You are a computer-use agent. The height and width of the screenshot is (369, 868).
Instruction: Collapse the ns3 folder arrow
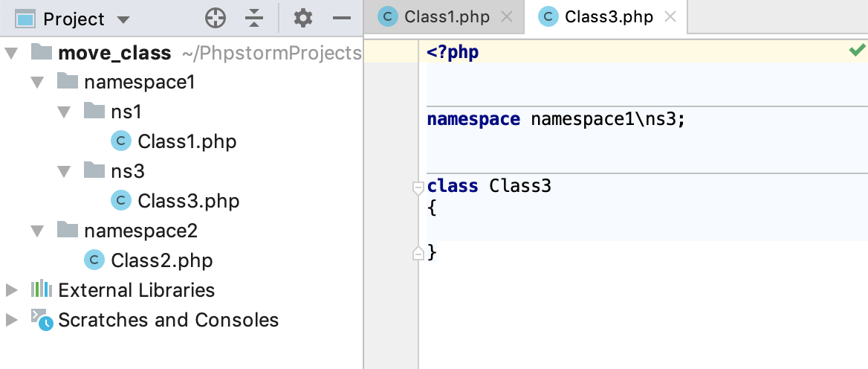(65, 171)
